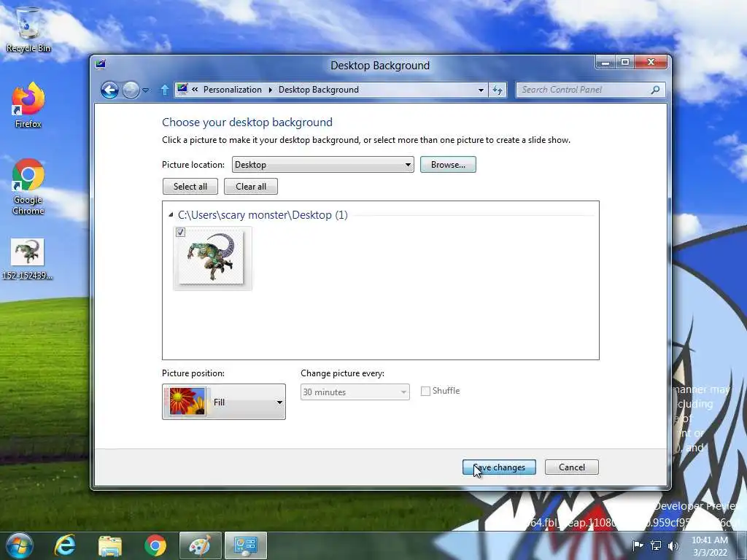Open the volume speaker icon
This screenshot has height=560, width=747.
[x=673, y=545]
